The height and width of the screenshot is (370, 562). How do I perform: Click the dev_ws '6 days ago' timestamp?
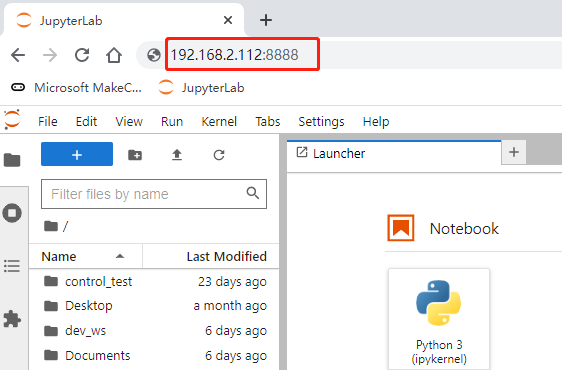click(236, 330)
